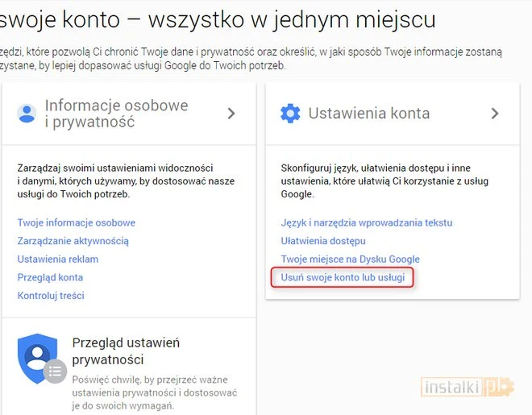The height and width of the screenshot is (415, 532).
Task: Click the blue privacy shield icon
Action: pos(38,358)
